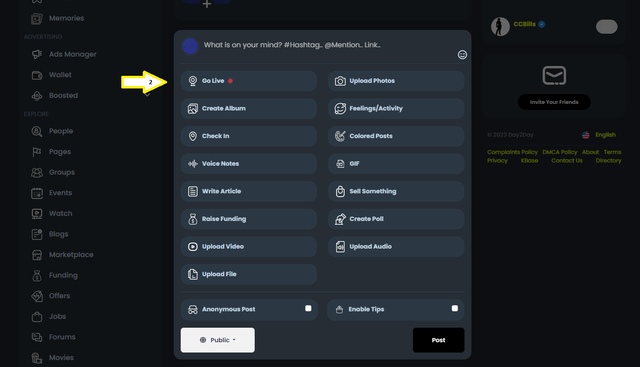The image size is (640, 367).
Task: Record Voice Notes for the post
Action: 249,164
